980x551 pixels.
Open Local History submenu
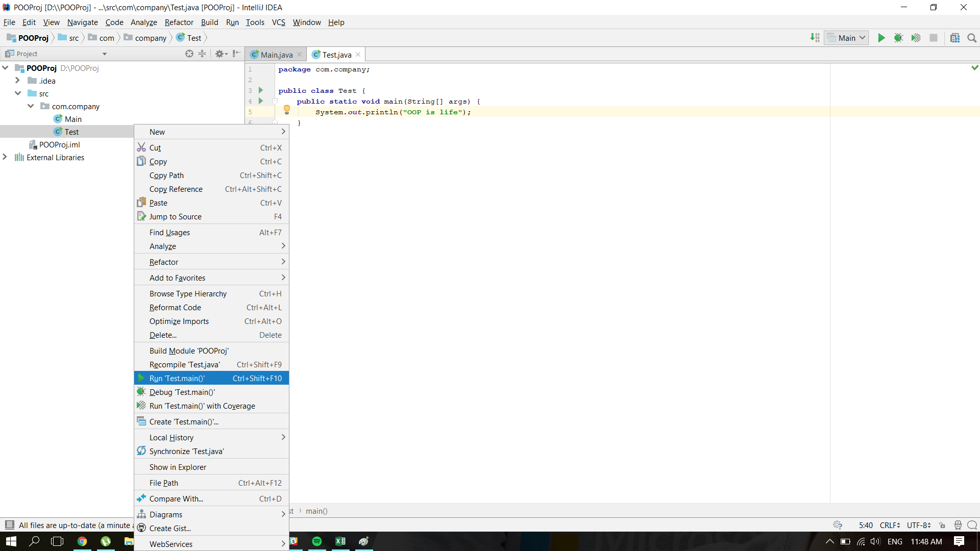(x=211, y=437)
